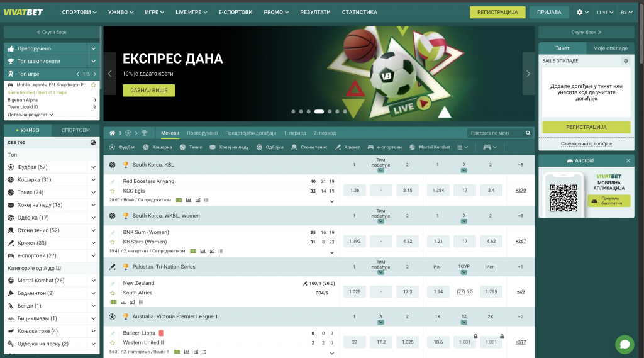Screen dimensions: 644x358
Task: Select Фудбал in sports filter bar
Action: (123, 147)
